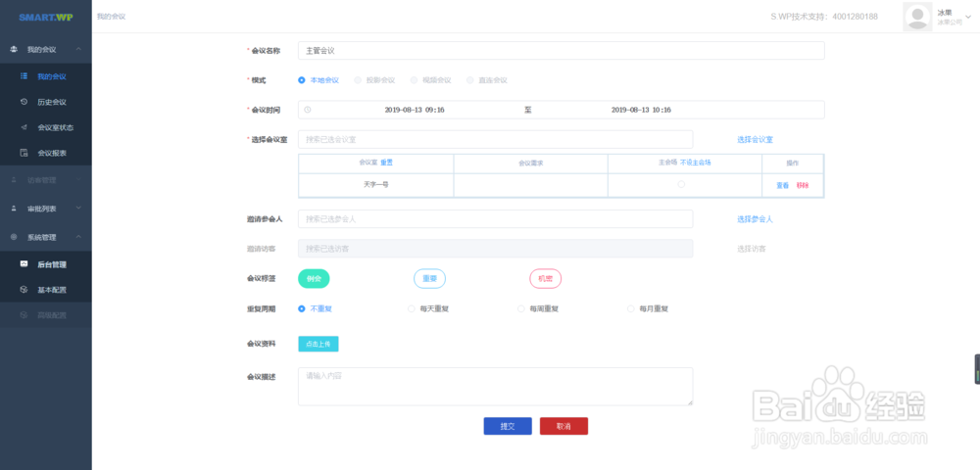Click 不设主会场 in the table header

click(696, 163)
